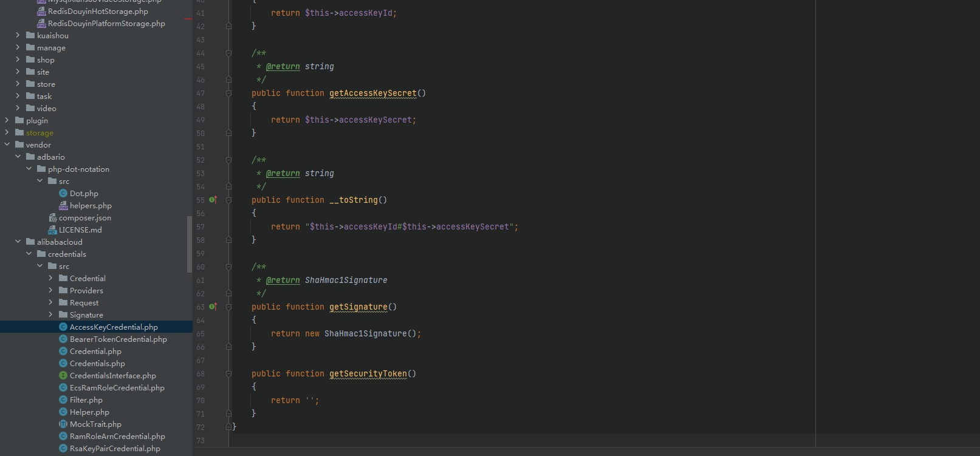The width and height of the screenshot is (980, 456).
Task: Click BearerTokenCredential.php class icon
Action: 63,339
